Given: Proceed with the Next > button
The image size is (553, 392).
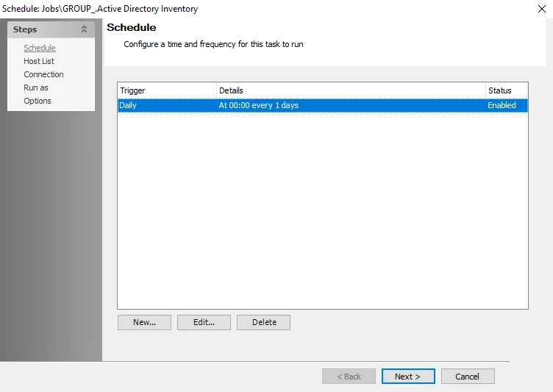Looking at the screenshot, I should click(x=408, y=377).
